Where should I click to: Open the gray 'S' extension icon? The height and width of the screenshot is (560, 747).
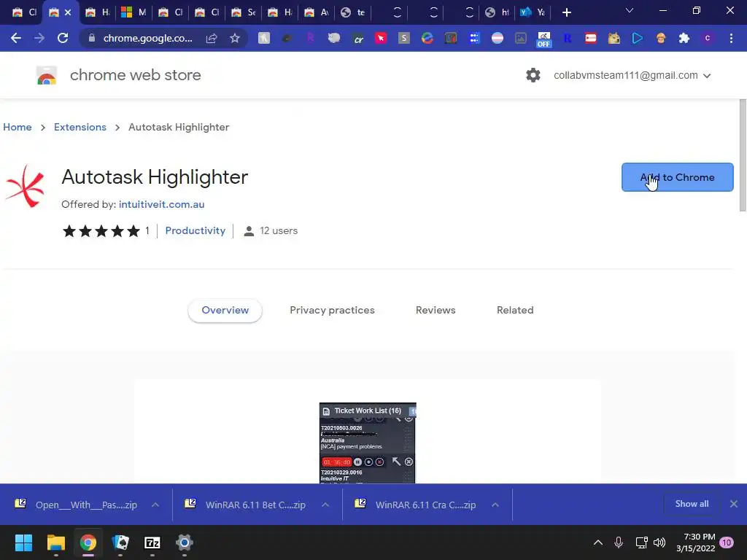(x=403, y=38)
